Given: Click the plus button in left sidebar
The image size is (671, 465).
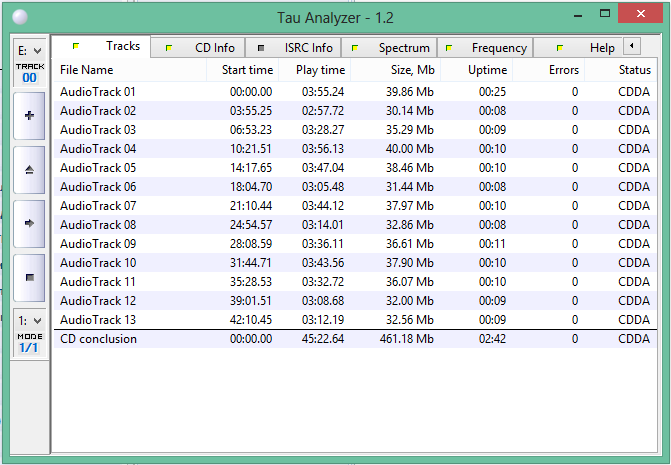Looking at the screenshot, I should [x=29, y=116].
